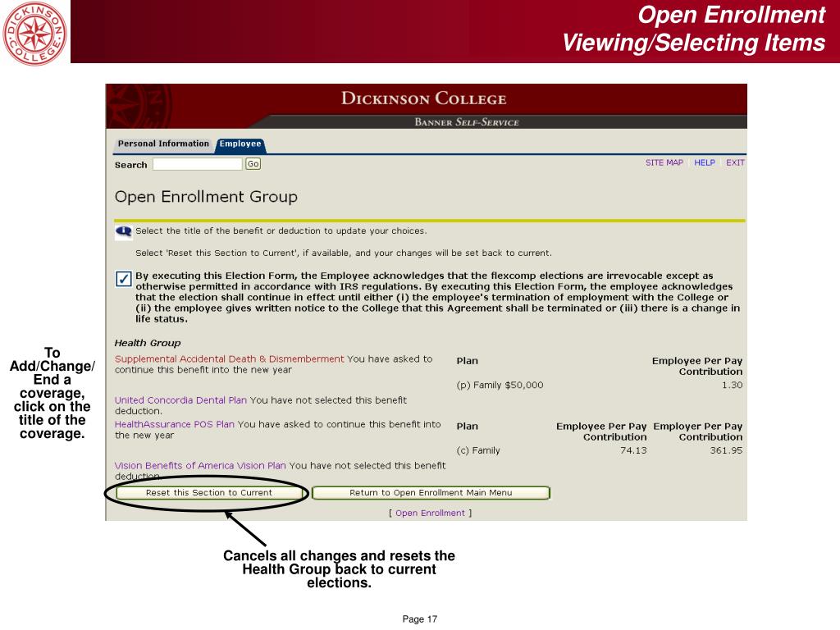840x630 pixels.
Task: Click the 1.30 employee contribution value
Action: coord(733,386)
